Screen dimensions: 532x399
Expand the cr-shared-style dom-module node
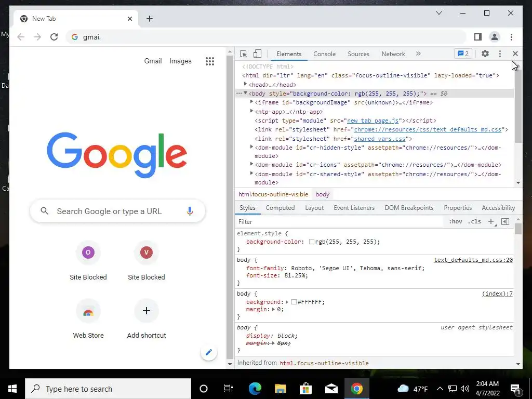pyautogui.click(x=251, y=174)
